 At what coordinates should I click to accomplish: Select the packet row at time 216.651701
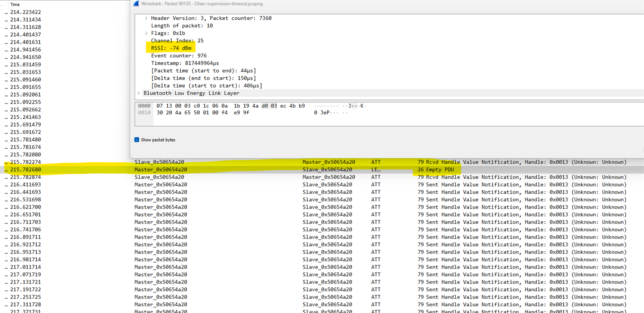point(322,214)
